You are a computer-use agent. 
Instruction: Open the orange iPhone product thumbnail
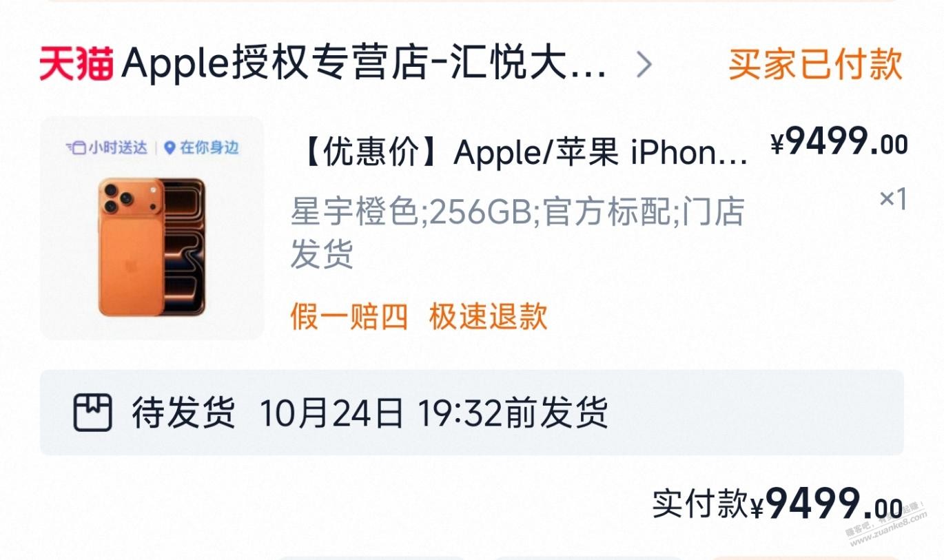[152, 227]
